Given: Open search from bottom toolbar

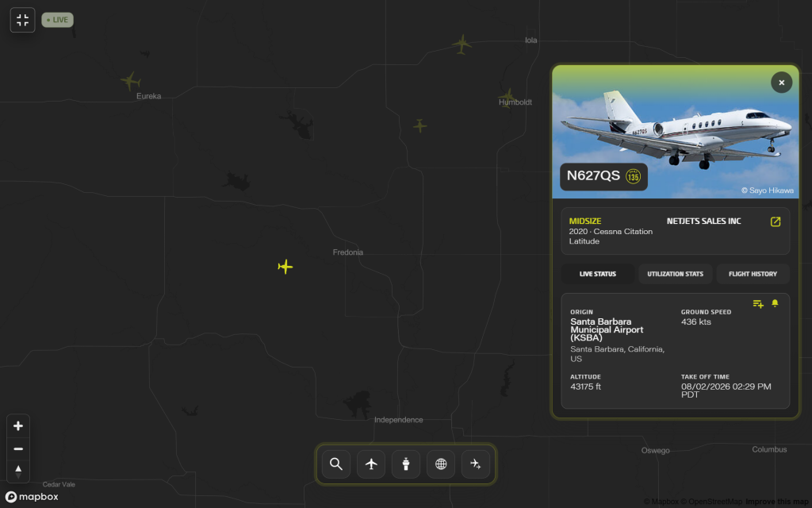Looking at the screenshot, I should pyautogui.click(x=336, y=464).
